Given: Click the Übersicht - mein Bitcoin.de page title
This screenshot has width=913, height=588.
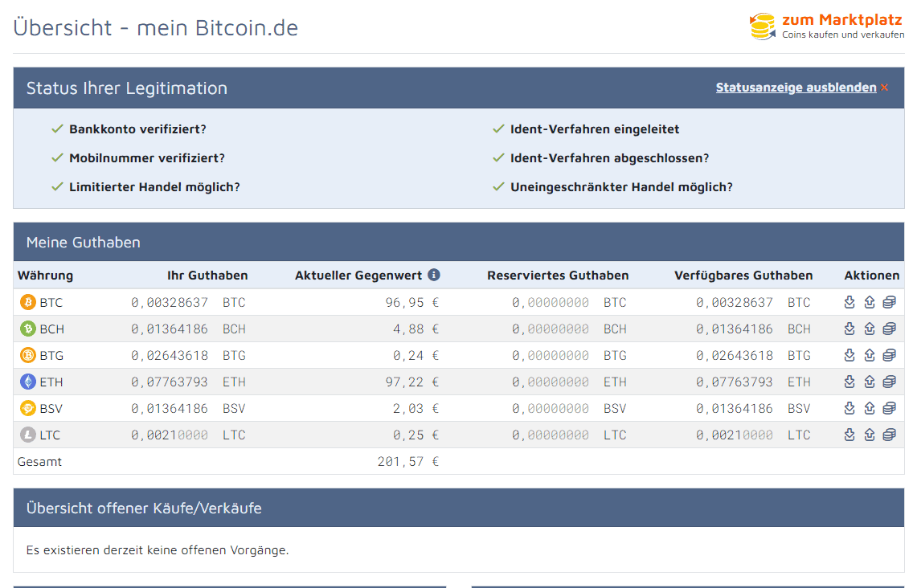Looking at the screenshot, I should [x=155, y=27].
